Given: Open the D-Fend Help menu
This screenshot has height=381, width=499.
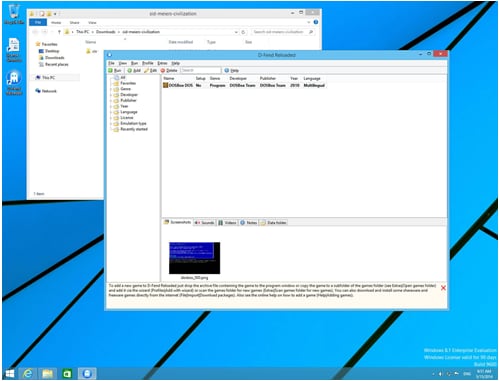Looking at the screenshot, I should coord(176,63).
